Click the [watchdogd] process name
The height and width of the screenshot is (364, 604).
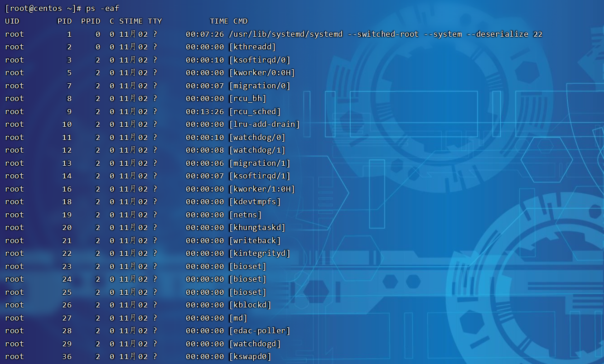[255, 344]
